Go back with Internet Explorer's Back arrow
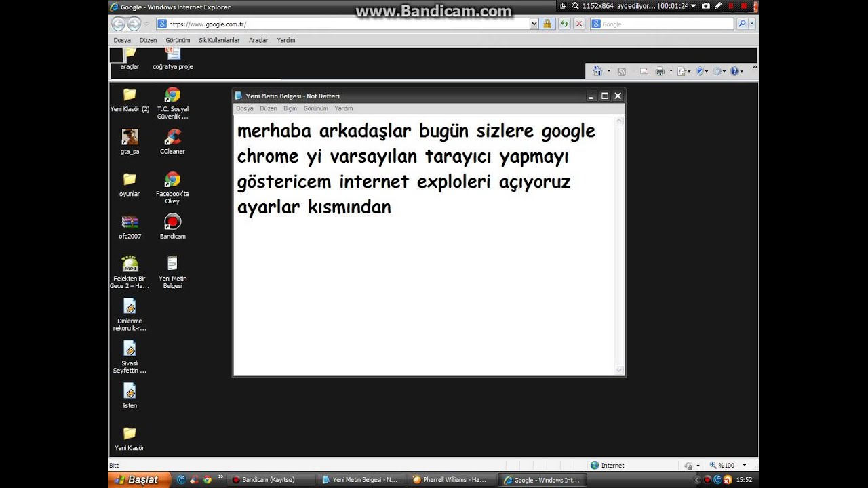868x488 pixels. pyautogui.click(x=118, y=24)
